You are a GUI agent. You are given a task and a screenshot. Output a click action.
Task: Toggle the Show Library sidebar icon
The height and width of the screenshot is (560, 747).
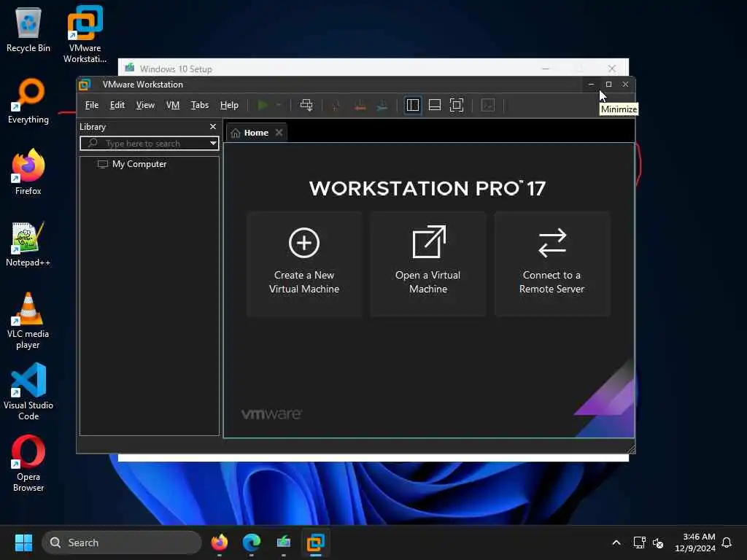413,105
